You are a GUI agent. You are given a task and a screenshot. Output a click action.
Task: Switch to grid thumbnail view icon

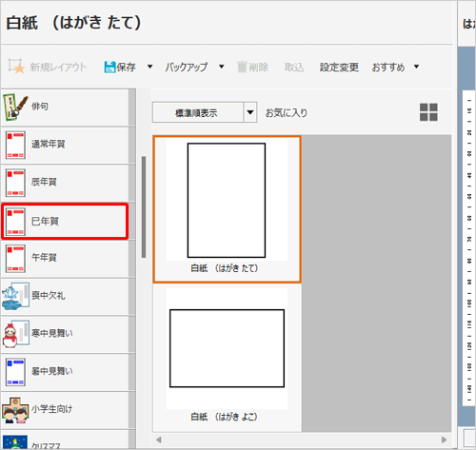(428, 112)
